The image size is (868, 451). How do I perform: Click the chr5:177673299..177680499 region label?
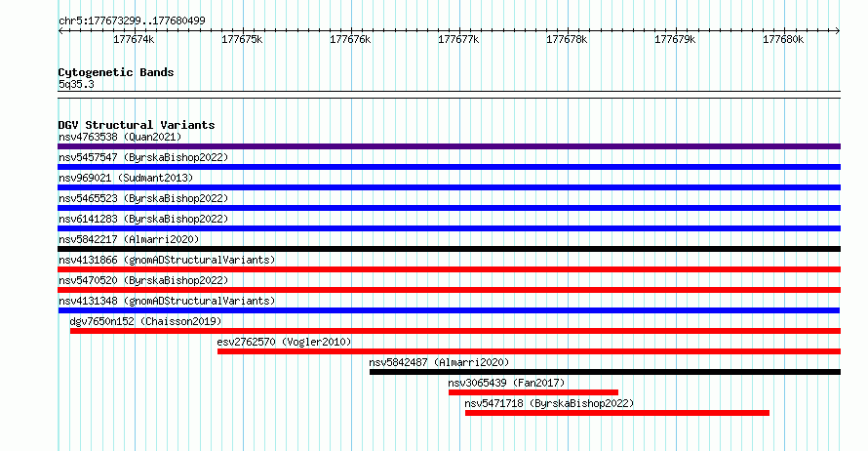(x=132, y=20)
